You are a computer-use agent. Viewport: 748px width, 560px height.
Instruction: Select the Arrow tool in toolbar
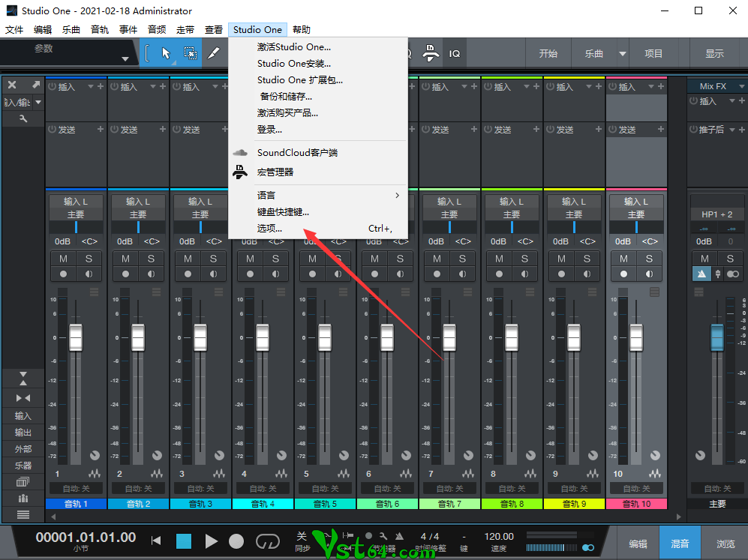point(166,53)
